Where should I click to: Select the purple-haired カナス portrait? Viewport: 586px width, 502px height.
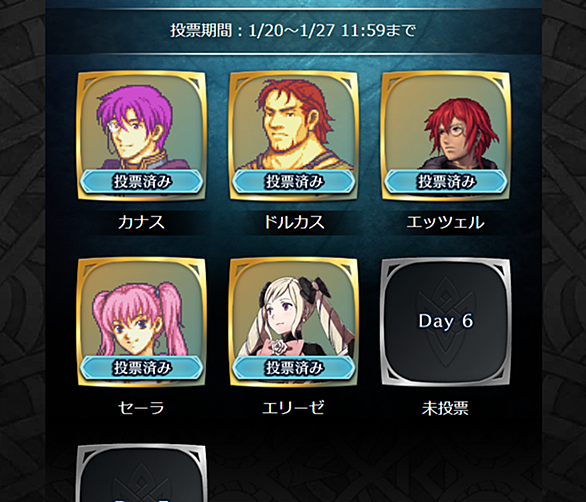pos(142,136)
